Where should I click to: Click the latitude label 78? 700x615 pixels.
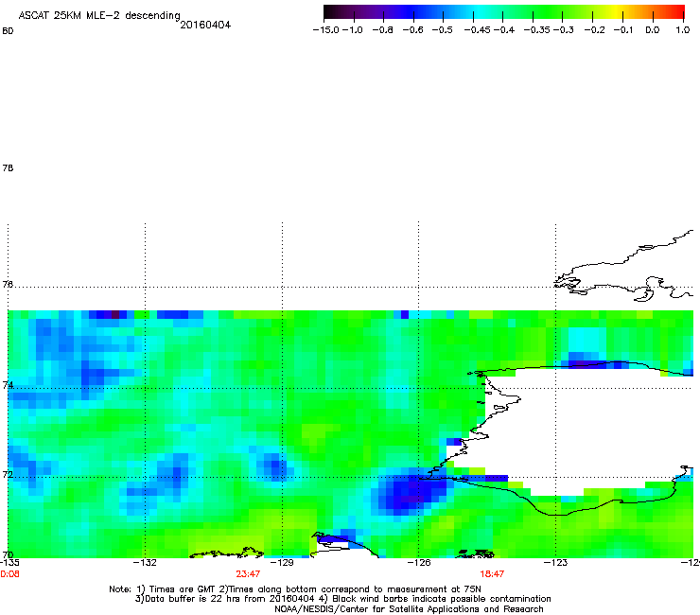pos(8,167)
